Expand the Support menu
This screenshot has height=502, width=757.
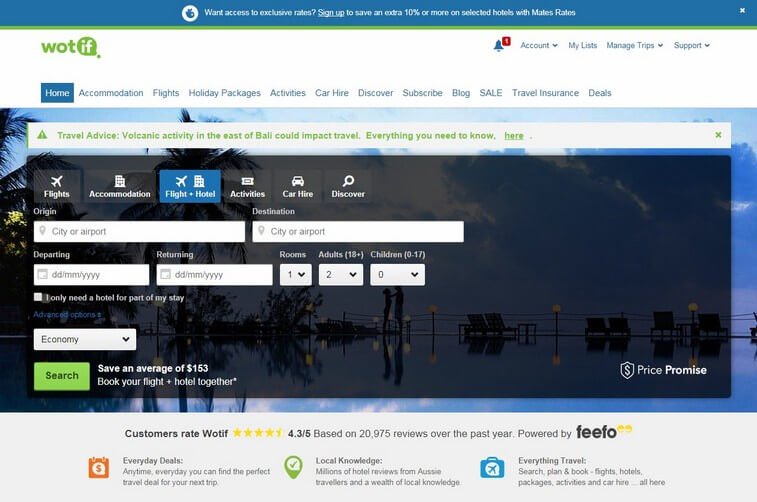point(692,45)
